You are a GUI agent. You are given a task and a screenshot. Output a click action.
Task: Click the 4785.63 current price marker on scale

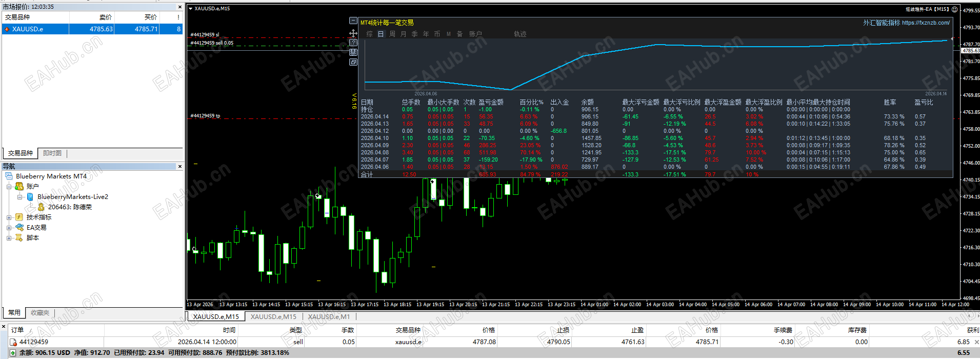pos(970,50)
